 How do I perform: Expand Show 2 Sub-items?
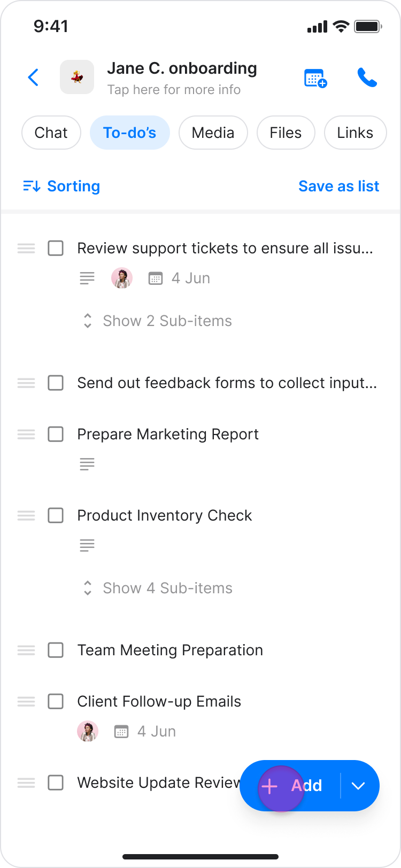coord(157,321)
